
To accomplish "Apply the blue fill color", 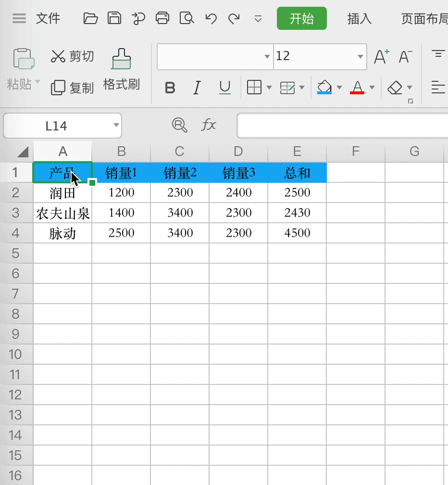I will pos(324,87).
